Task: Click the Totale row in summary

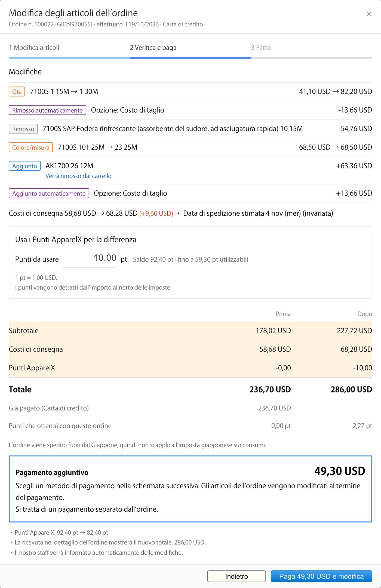Action: pos(190,389)
